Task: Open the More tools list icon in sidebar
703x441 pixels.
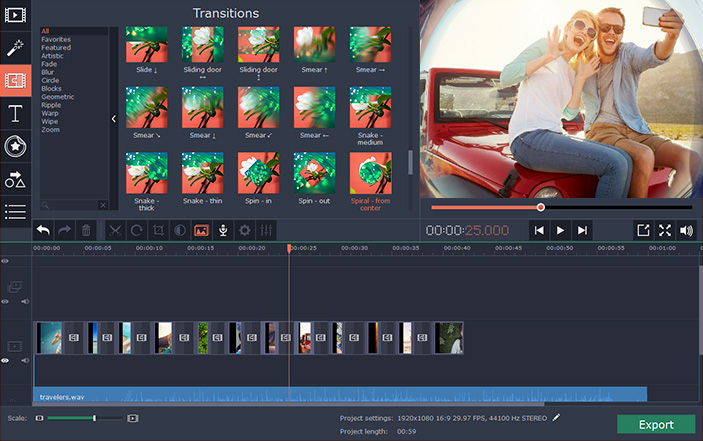Action: 15,211
